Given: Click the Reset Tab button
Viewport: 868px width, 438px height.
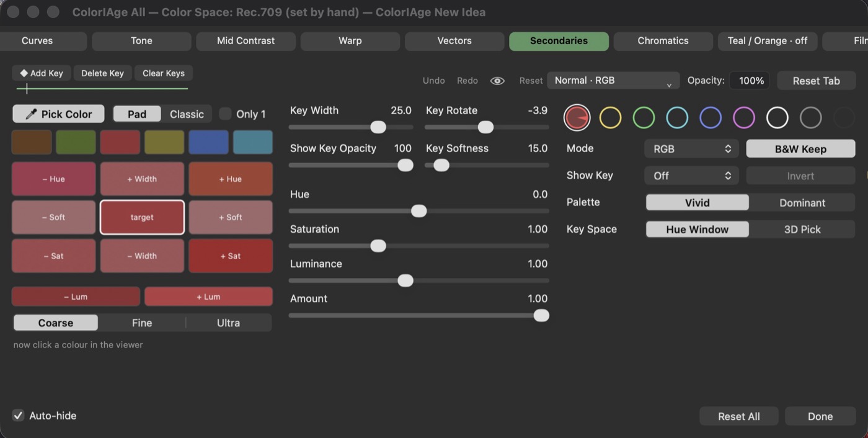Looking at the screenshot, I should pyautogui.click(x=816, y=81).
